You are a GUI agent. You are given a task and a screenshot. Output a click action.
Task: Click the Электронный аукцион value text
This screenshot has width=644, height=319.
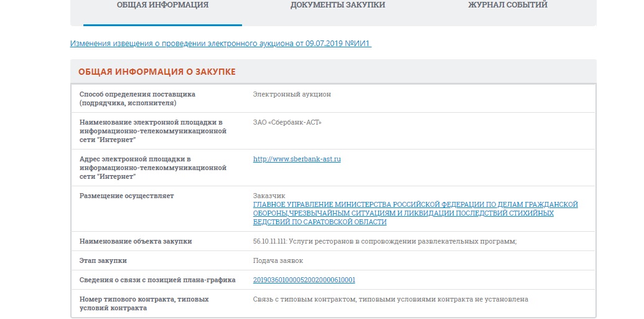(x=292, y=94)
